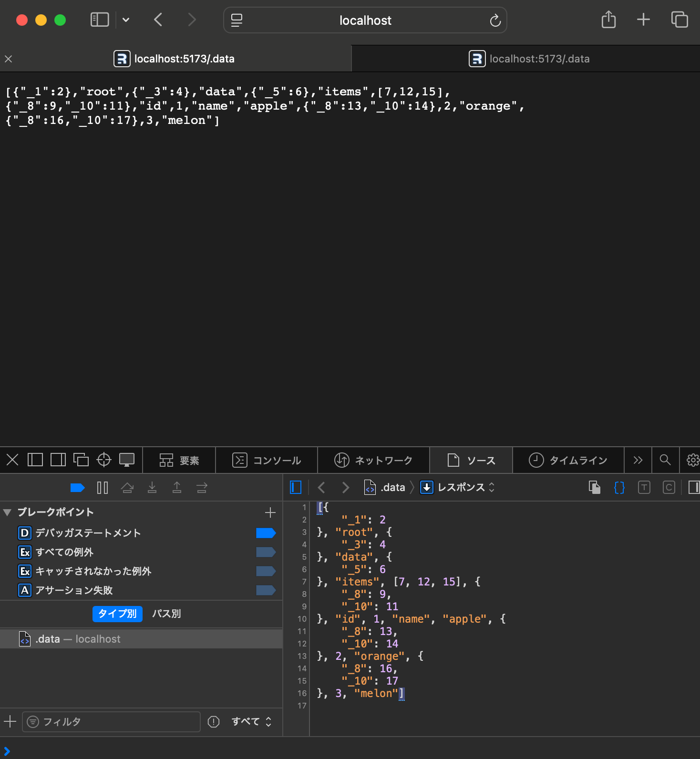Reload the localhost page
Image resolution: width=700 pixels, height=759 pixels.
[495, 21]
